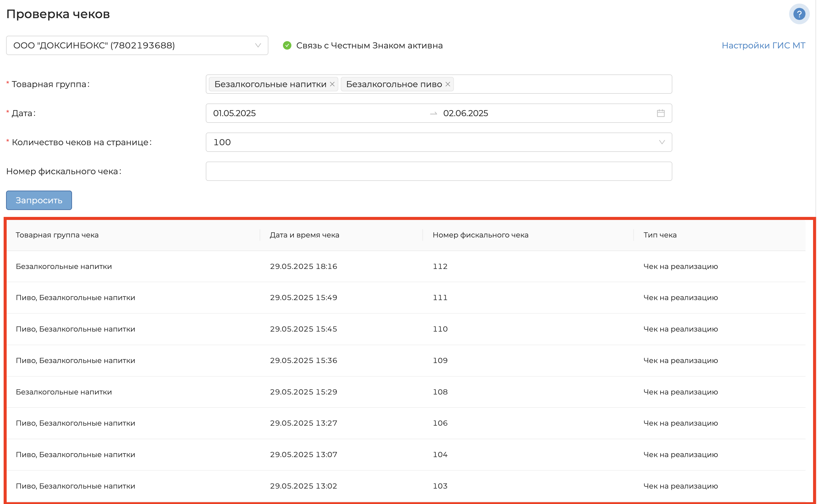Click green Честный Знак status icon
Viewport: 817px width, 504px height.
[x=287, y=45]
